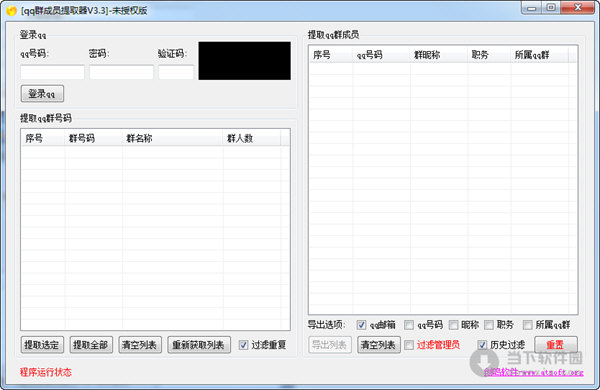The image size is (600, 390).
Task: Sort group list by 序号 column header
Action: [x=43, y=138]
